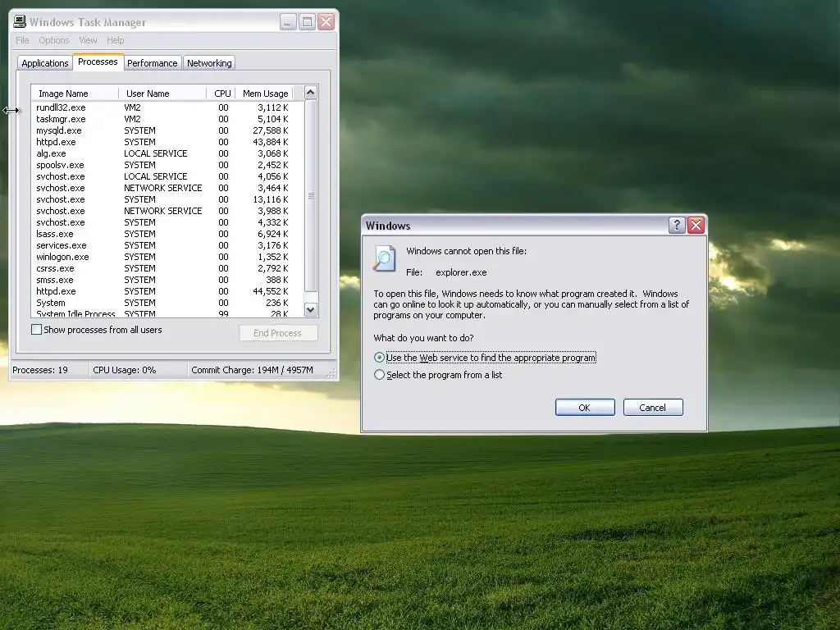The image size is (840, 630).
Task: Click the End Process button
Action: 278,333
